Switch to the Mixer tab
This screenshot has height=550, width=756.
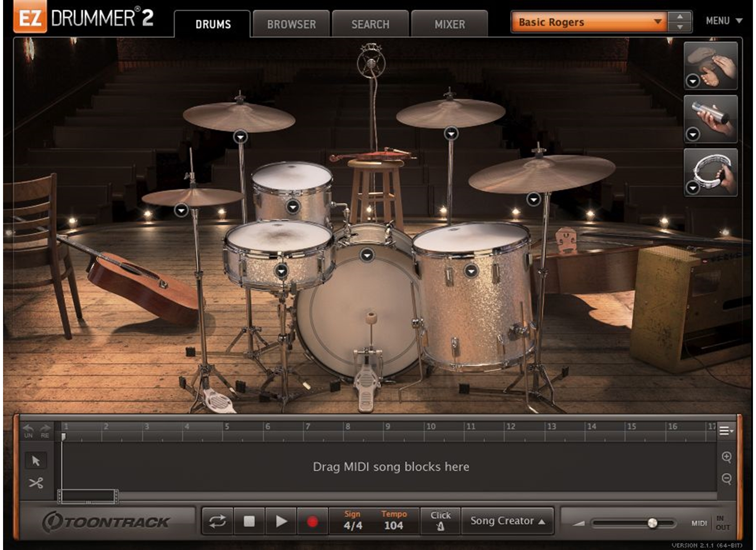click(x=449, y=24)
